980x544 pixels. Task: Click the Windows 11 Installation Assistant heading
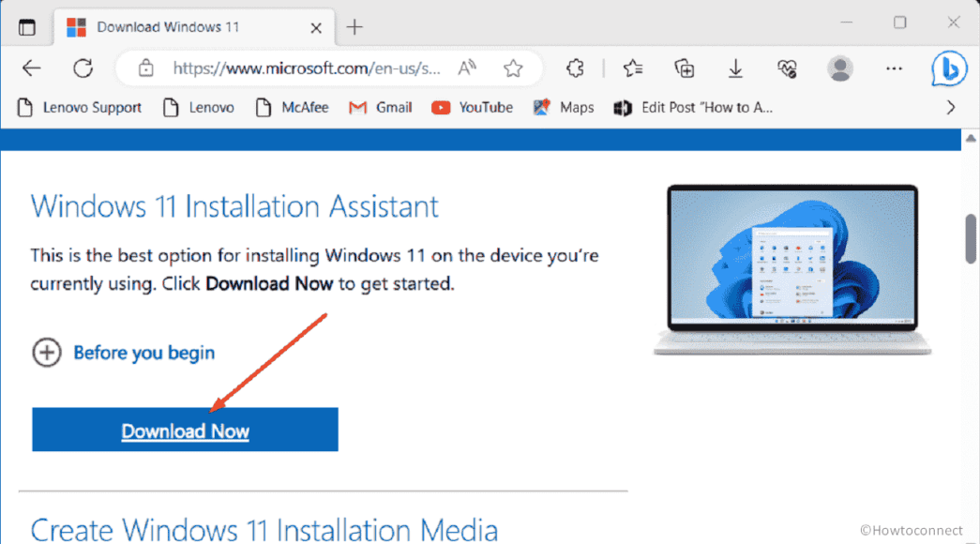pos(234,206)
